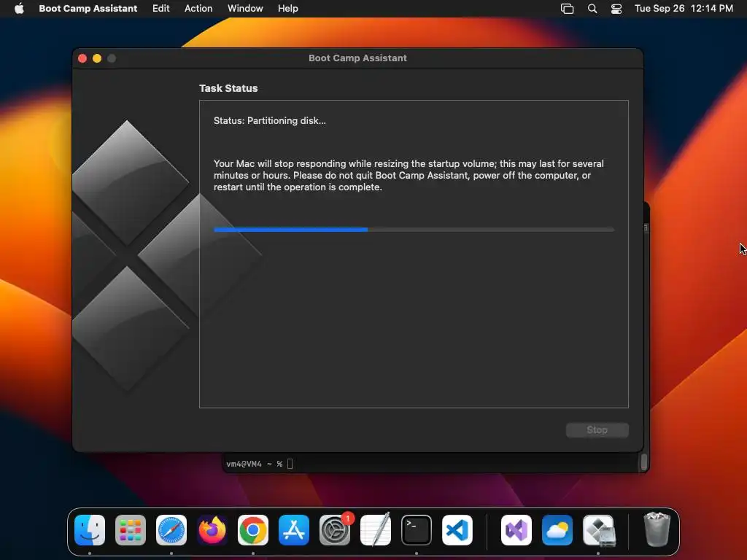
Task: Click the Task Status heading
Action: pyautogui.click(x=228, y=88)
